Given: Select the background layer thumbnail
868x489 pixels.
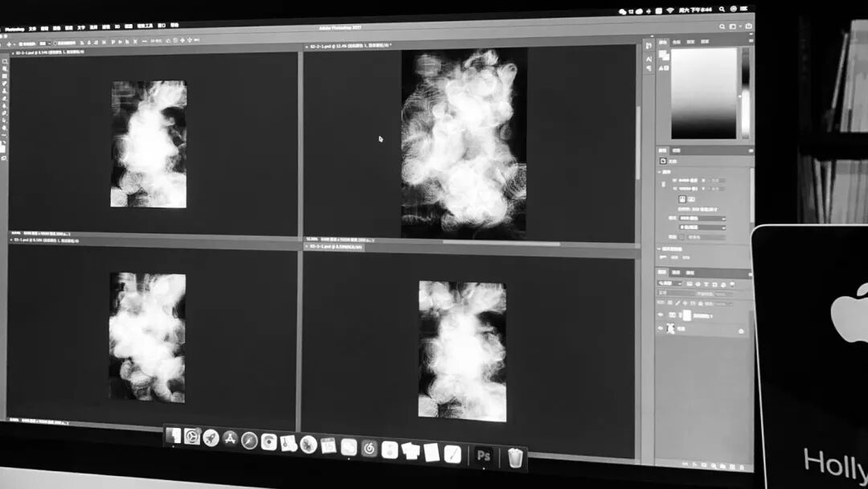Looking at the screenshot, I should point(671,328).
